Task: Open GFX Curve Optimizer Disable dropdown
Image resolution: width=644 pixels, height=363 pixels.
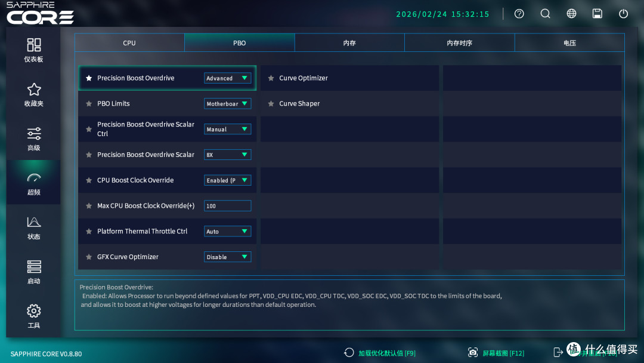Action: (x=228, y=257)
